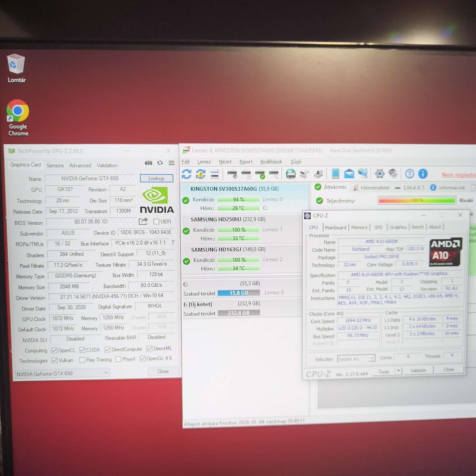This screenshot has height=476, width=476.
Task: Click the question mark help icon in Sentinel
Action: tap(409, 174)
